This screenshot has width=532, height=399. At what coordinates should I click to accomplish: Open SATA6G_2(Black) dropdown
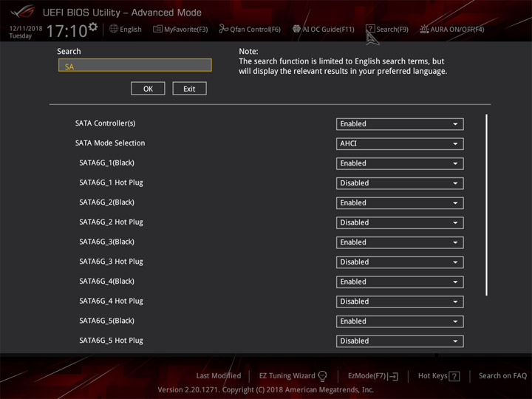[x=400, y=202]
